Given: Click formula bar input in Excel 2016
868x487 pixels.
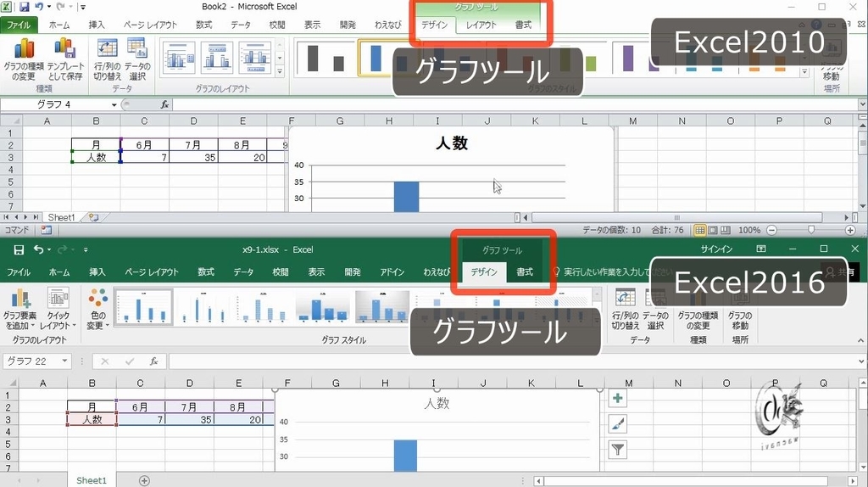Looking at the screenshot, I should (x=512, y=361).
